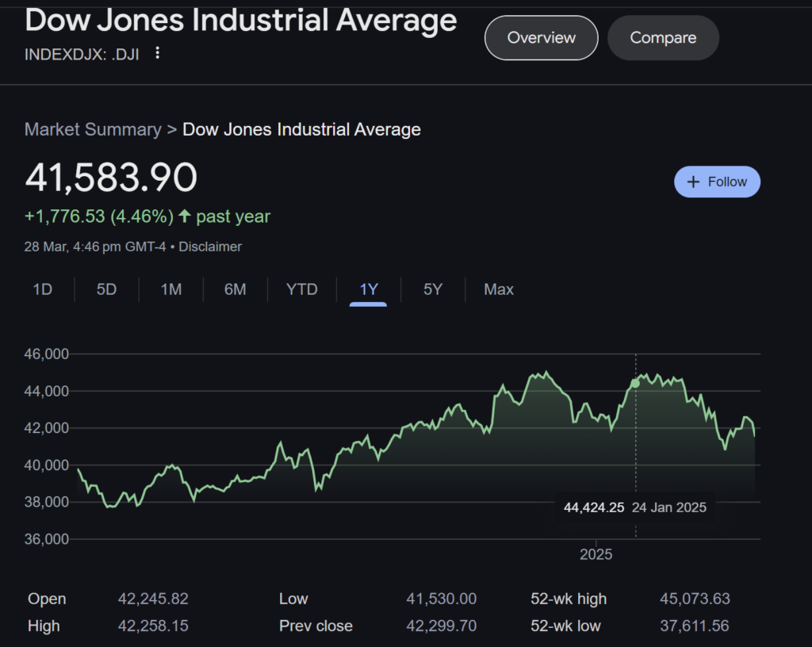Click the chart data point for 24 Jan 2025
This screenshot has width=812, height=647.
pyautogui.click(x=635, y=384)
